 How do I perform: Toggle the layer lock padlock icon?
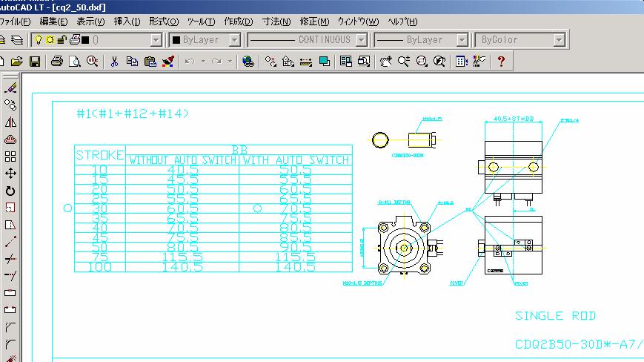(62, 39)
